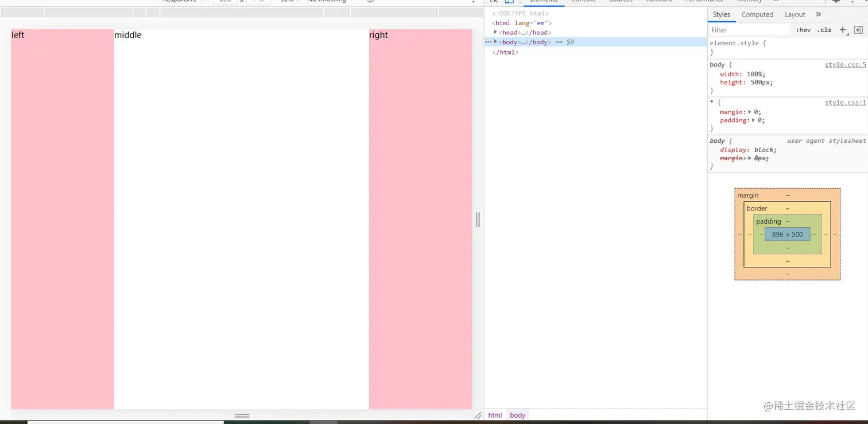The image size is (868, 424).
Task: Open the style.css:5 source link
Action: (846, 65)
